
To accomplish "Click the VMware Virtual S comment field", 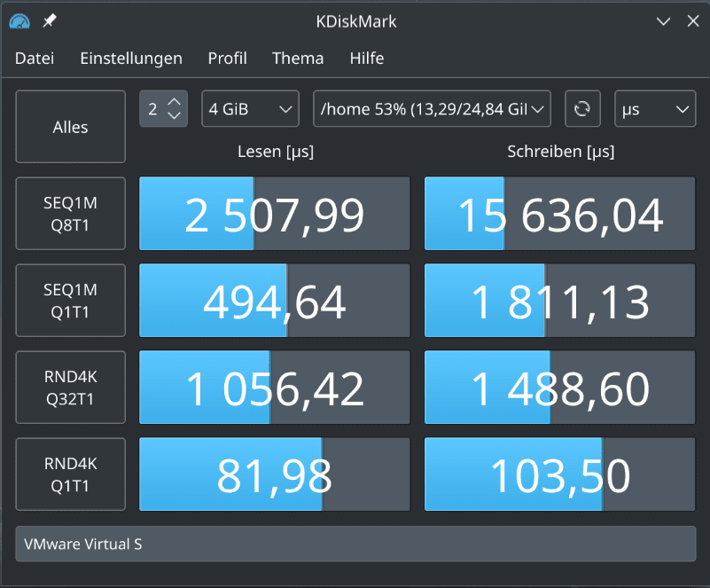I will coord(355,544).
